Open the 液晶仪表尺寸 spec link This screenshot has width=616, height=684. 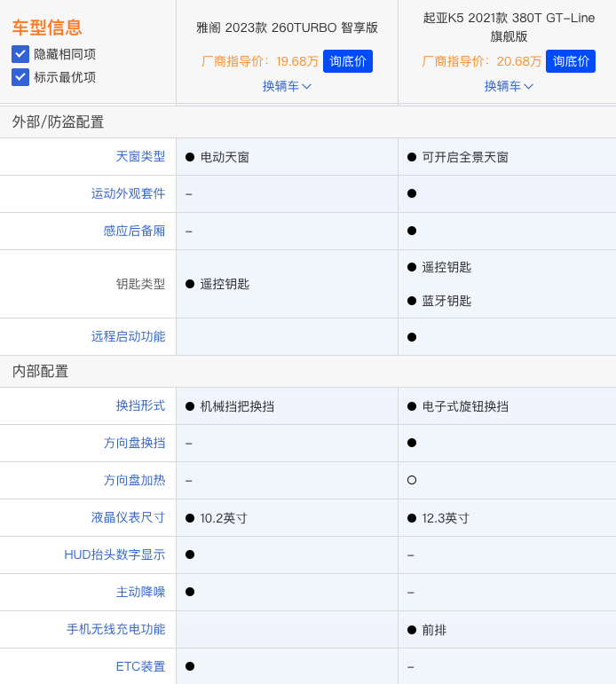(x=128, y=517)
